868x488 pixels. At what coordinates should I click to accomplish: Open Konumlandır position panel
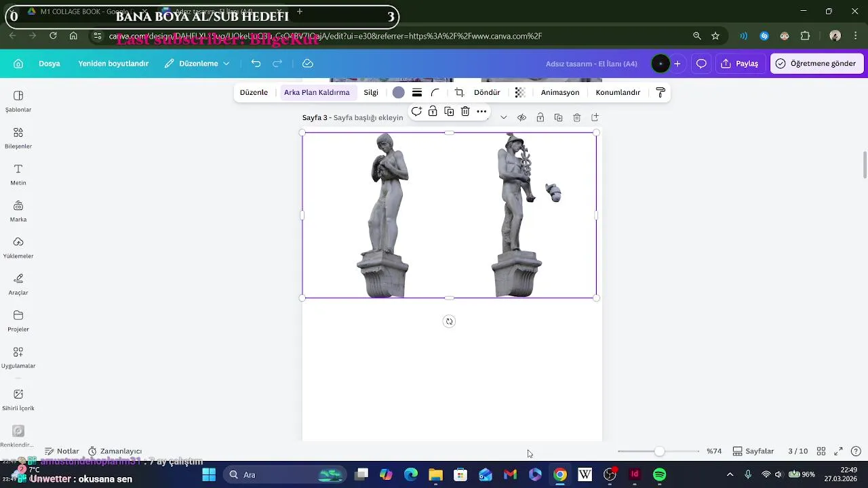tap(618, 92)
